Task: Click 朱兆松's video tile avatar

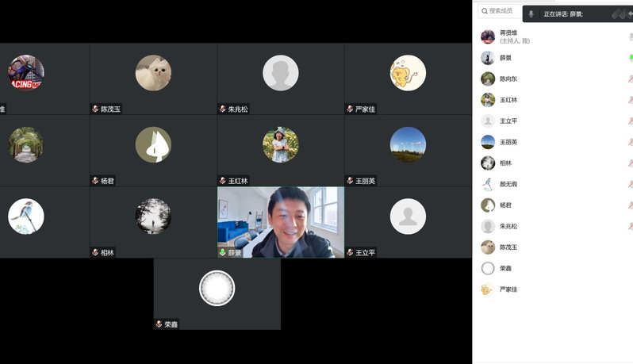Action: 280,73
